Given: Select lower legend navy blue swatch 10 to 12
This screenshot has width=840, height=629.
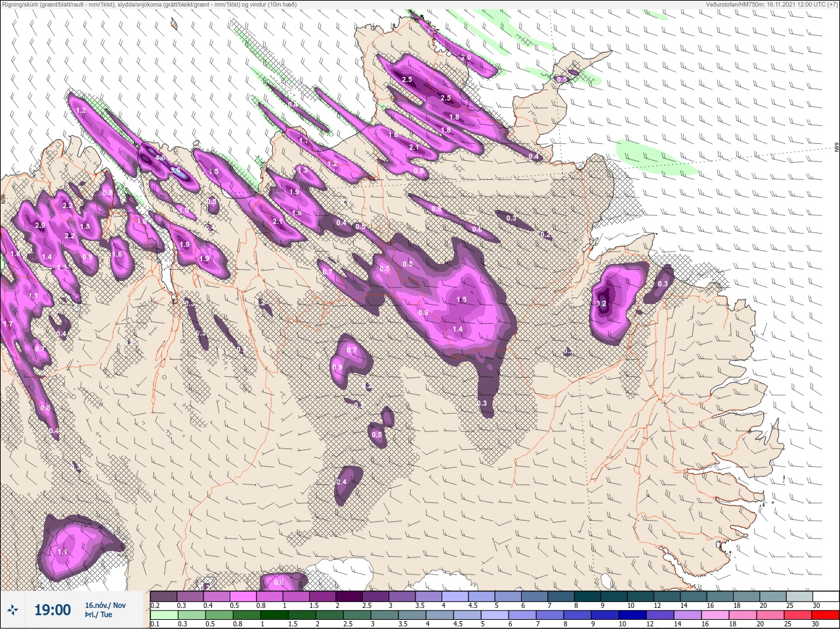Looking at the screenshot, I should 633,615.
